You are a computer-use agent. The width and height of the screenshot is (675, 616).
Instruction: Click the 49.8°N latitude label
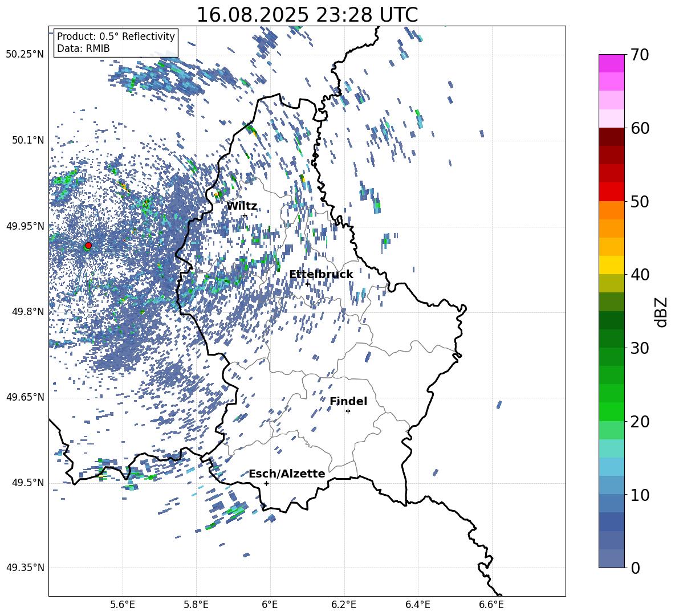(x=28, y=312)
